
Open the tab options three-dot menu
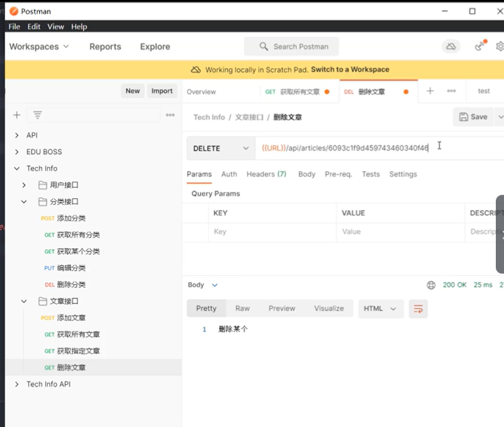coord(451,91)
